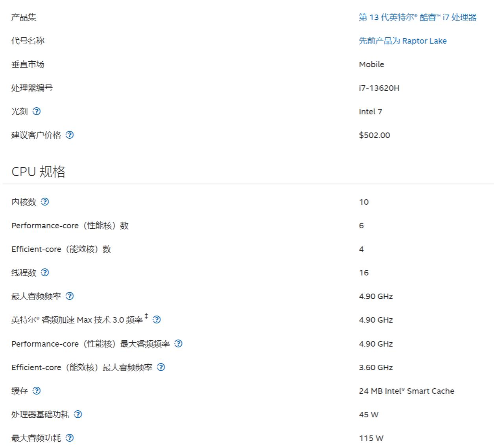Click the Performance-core count value 6
The height and width of the screenshot is (448, 494).
(361, 226)
